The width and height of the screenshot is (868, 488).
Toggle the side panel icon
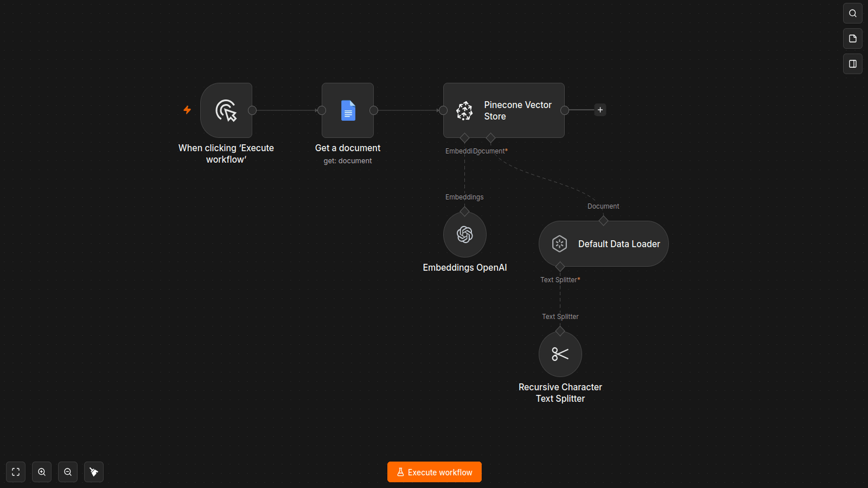pos(853,64)
